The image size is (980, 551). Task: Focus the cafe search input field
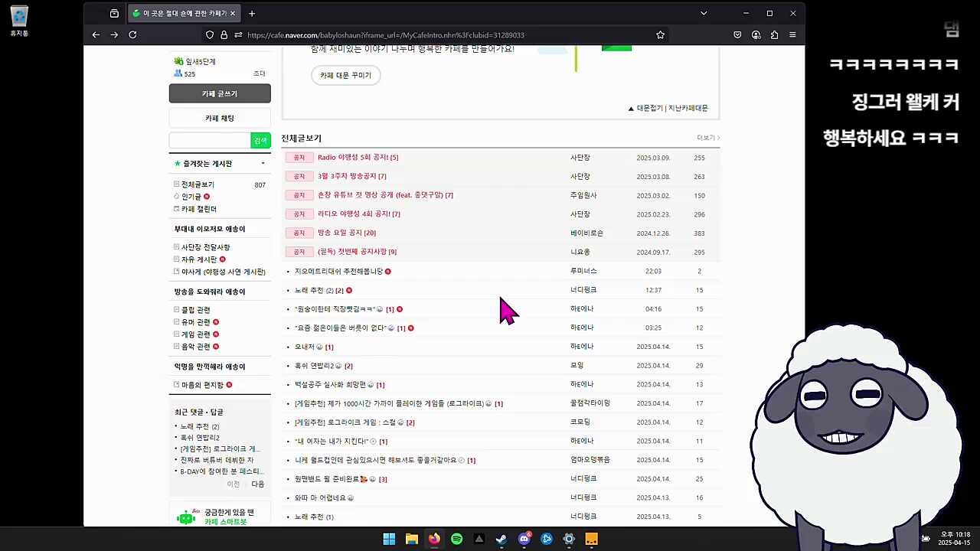pos(210,141)
